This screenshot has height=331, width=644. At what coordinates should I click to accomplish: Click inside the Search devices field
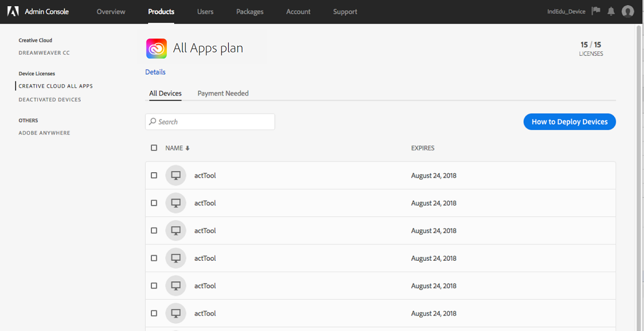pyautogui.click(x=210, y=121)
